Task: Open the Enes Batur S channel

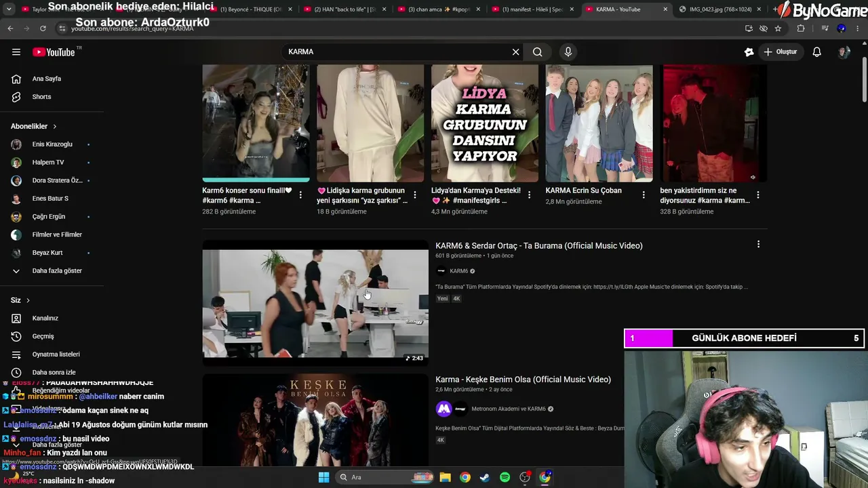Action: pos(50,199)
